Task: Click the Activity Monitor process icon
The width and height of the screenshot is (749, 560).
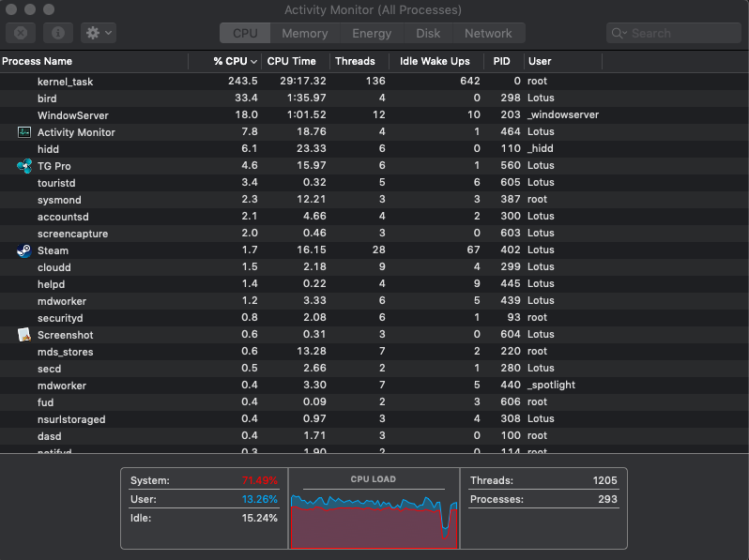Action: pos(24,132)
